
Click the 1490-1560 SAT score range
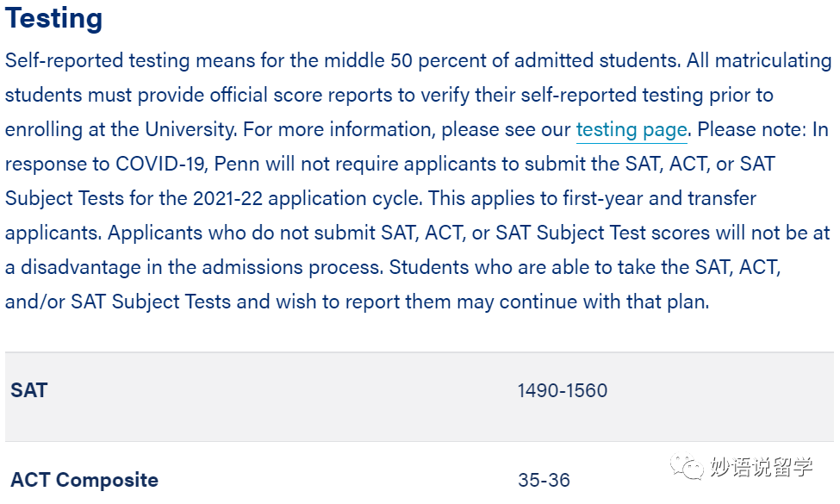tap(562, 390)
